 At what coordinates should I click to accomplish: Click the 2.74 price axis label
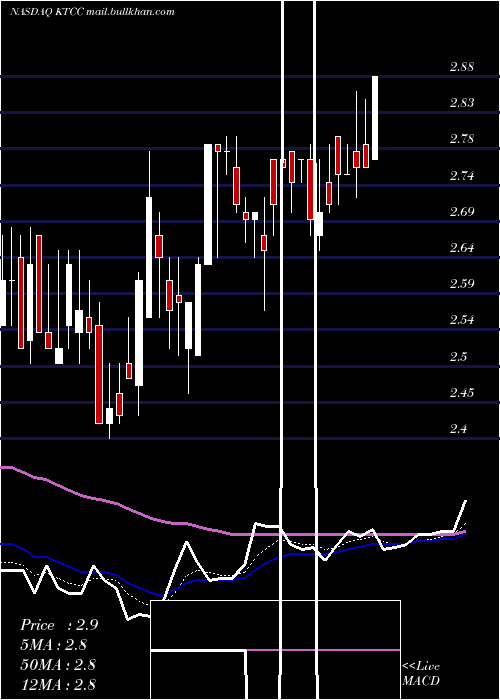click(x=462, y=175)
